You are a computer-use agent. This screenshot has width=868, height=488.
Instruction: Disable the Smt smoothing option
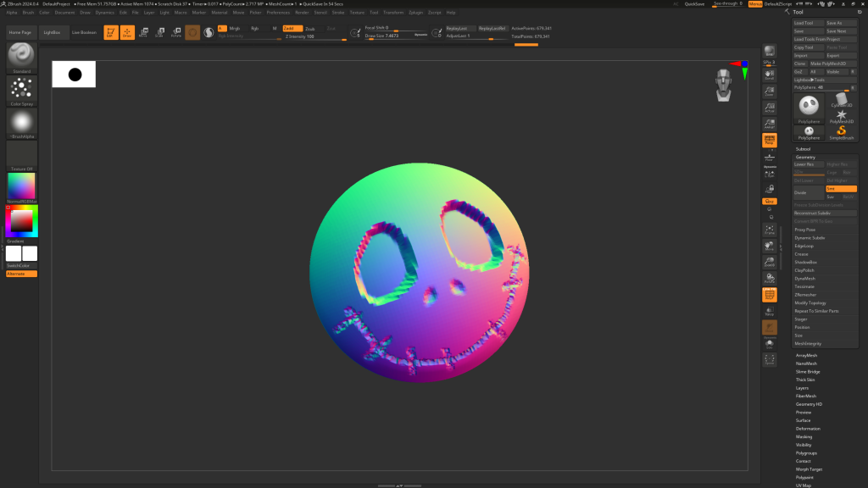pyautogui.click(x=843, y=188)
